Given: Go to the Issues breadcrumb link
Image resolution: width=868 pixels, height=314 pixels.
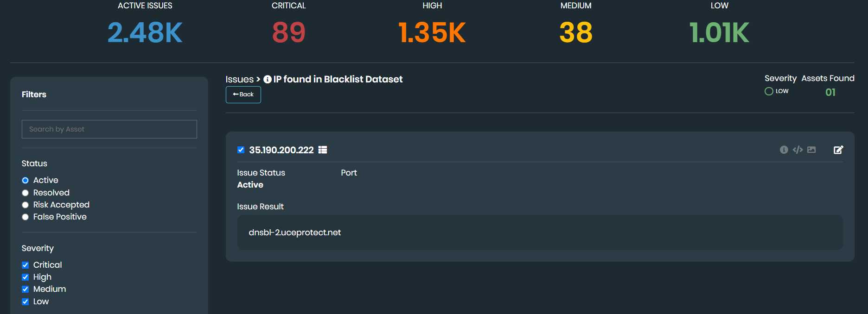Looking at the screenshot, I should (x=239, y=79).
